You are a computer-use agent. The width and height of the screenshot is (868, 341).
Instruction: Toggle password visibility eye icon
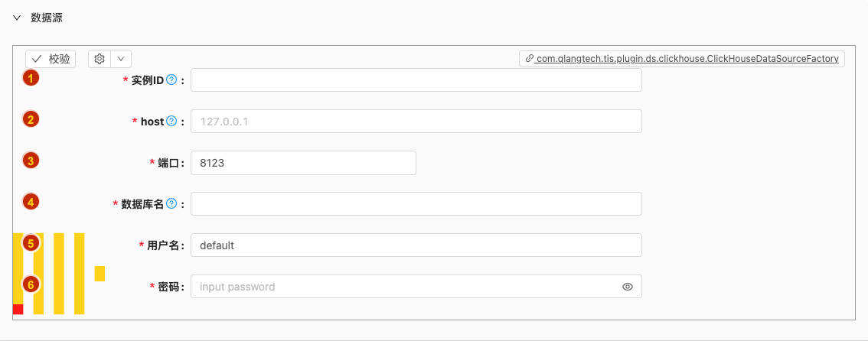click(627, 287)
